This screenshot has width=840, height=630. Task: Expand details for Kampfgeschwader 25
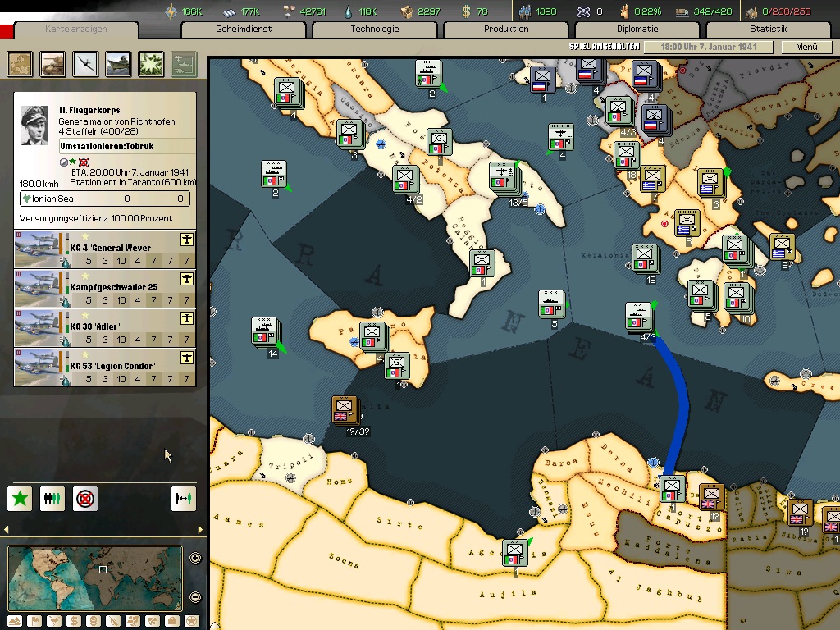coord(186,279)
